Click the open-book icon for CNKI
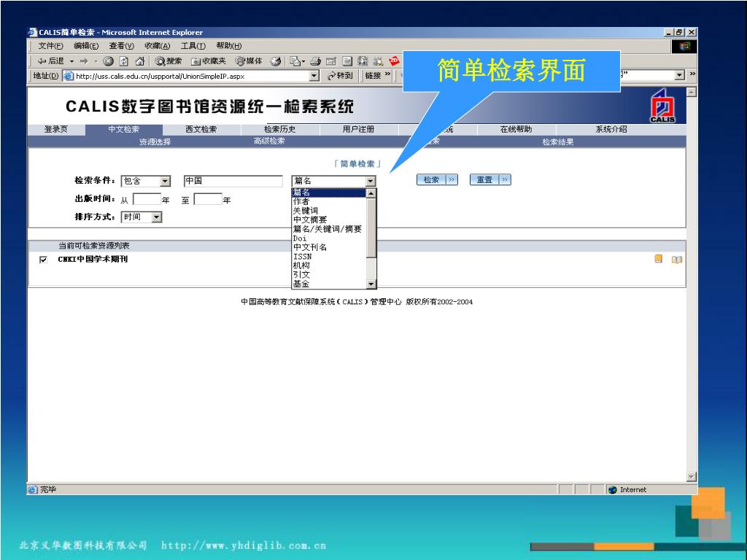 (x=676, y=260)
